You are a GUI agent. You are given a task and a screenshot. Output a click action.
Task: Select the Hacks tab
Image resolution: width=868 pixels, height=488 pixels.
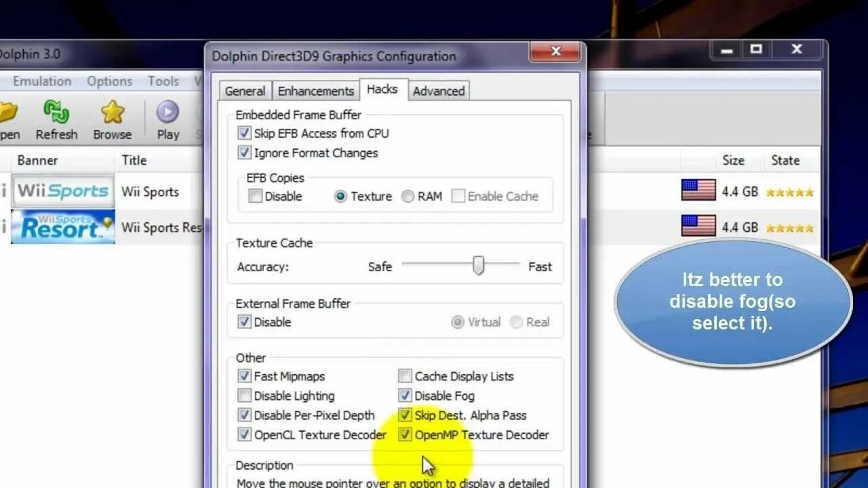click(x=382, y=89)
